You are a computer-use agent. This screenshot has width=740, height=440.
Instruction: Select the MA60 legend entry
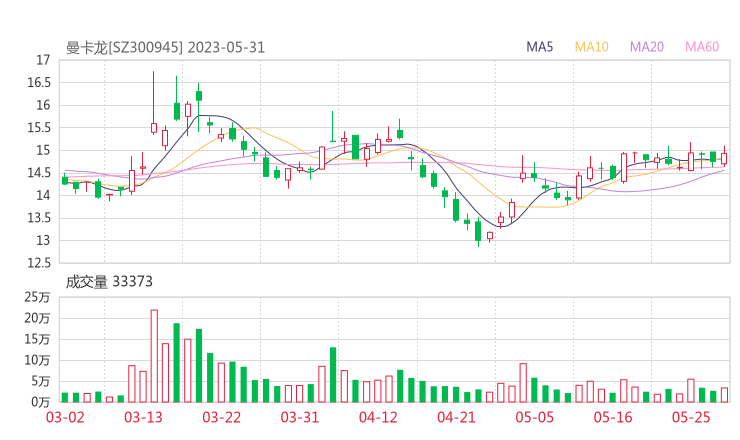pos(702,47)
